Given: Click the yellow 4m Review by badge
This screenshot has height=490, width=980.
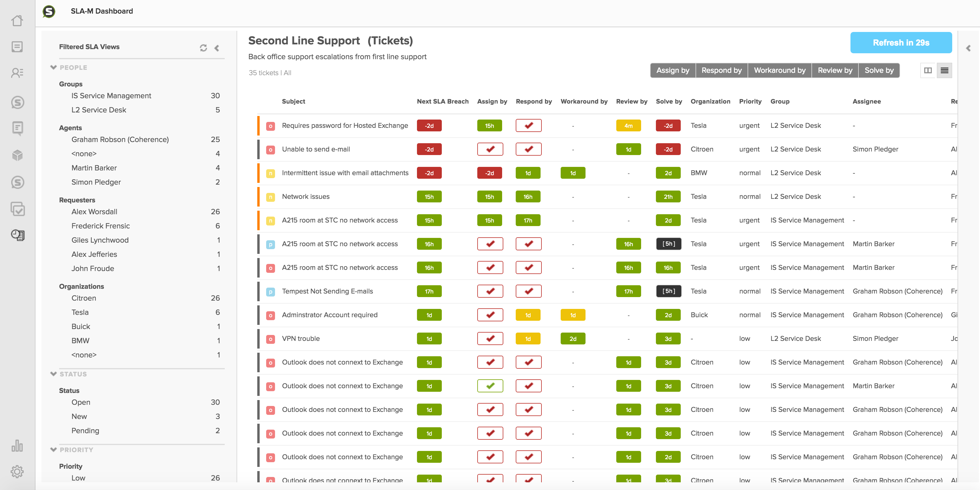Looking at the screenshot, I should click(628, 126).
